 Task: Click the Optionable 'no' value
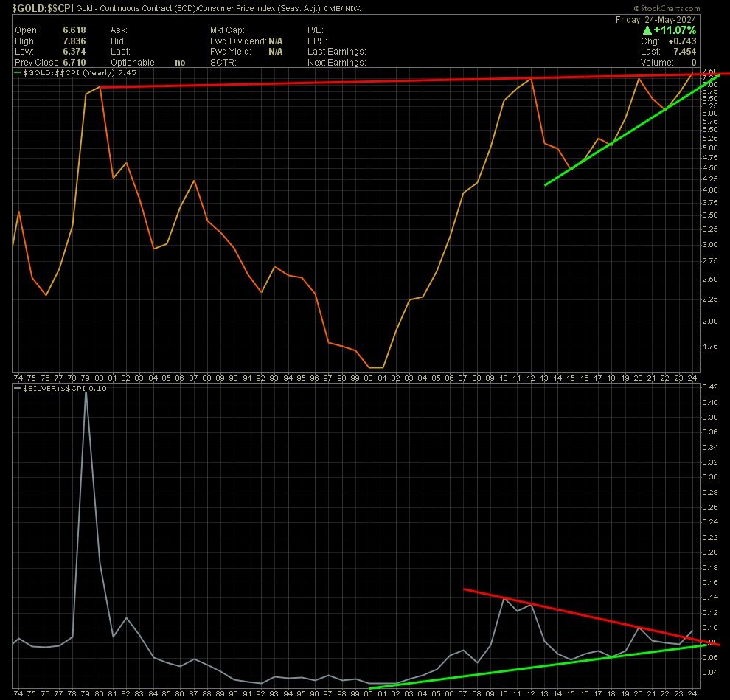[180, 63]
